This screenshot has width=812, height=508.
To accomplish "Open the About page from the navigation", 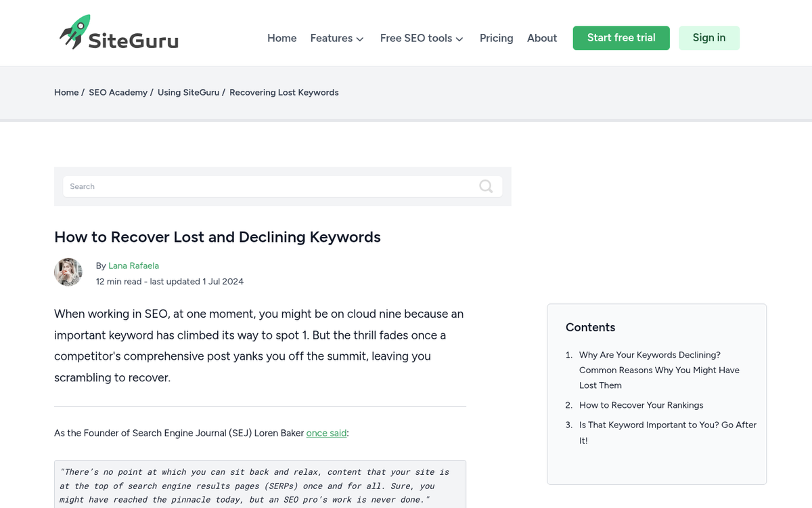I will (x=541, y=38).
